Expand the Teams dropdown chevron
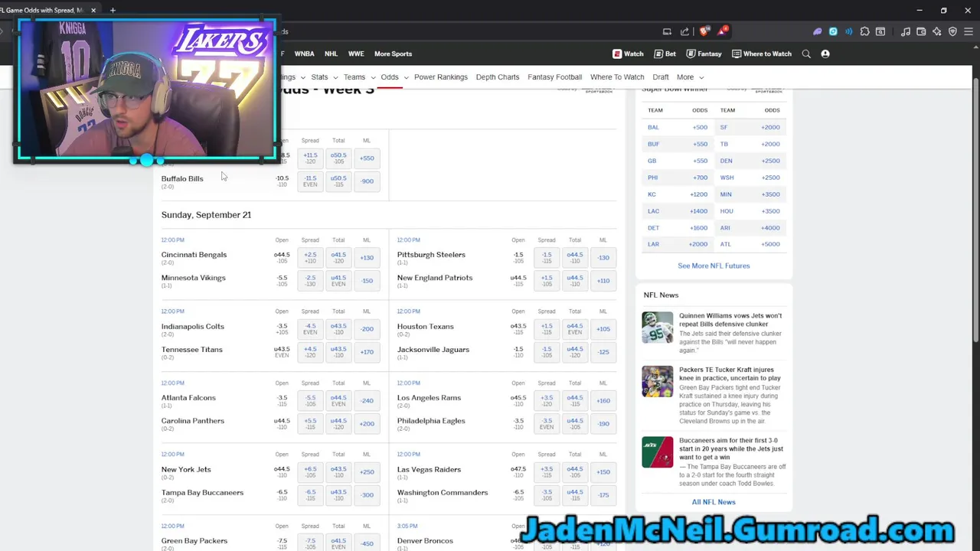980x551 pixels. point(373,77)
